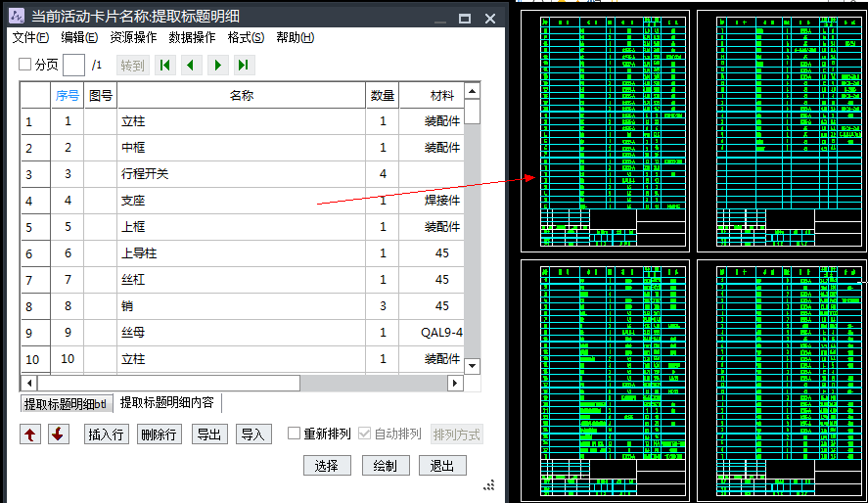Go to the previous page arrow
The image size is (868, 503).
[x=191, y=66]
